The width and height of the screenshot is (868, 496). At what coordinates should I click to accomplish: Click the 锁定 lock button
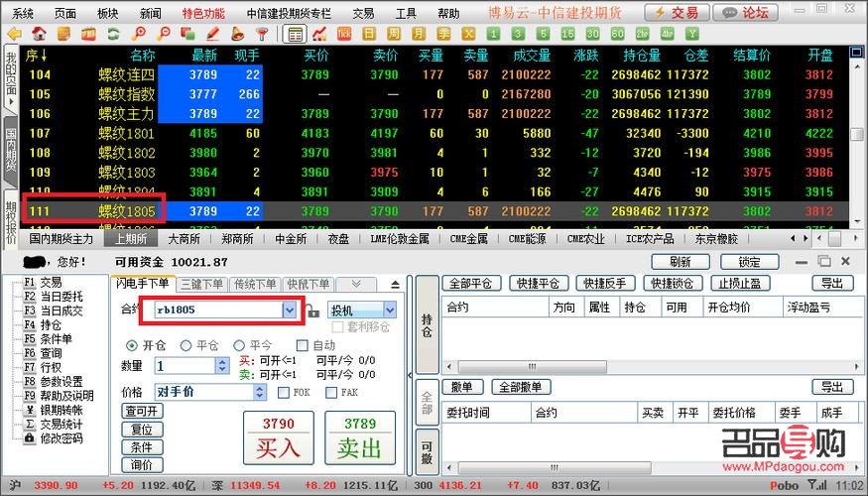(750, 262)
